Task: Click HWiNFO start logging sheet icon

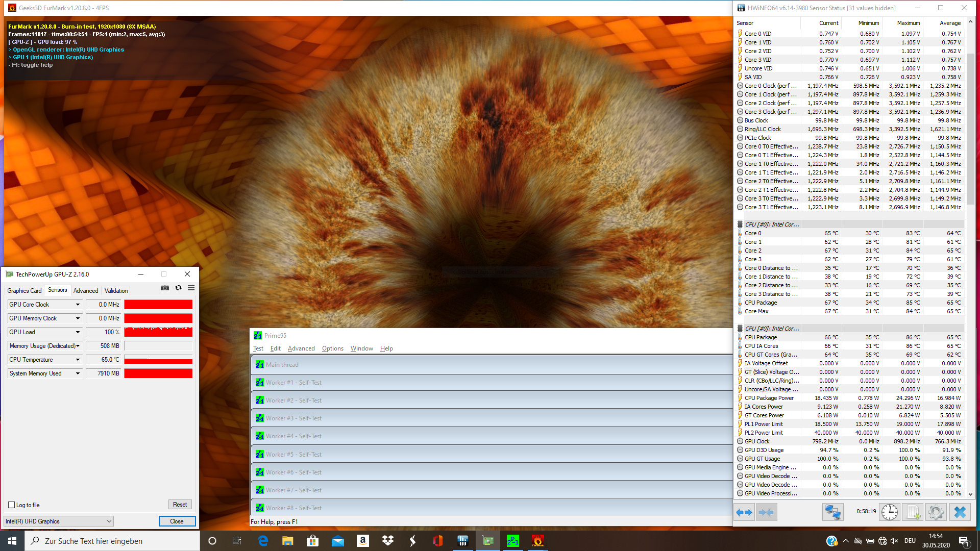Action: [x=913, y=512]
